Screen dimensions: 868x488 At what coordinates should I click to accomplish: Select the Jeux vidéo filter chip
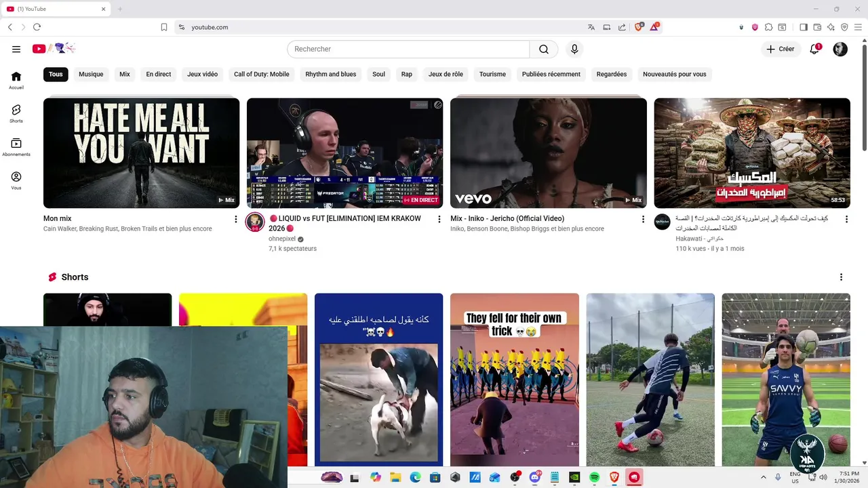point(203,74)
